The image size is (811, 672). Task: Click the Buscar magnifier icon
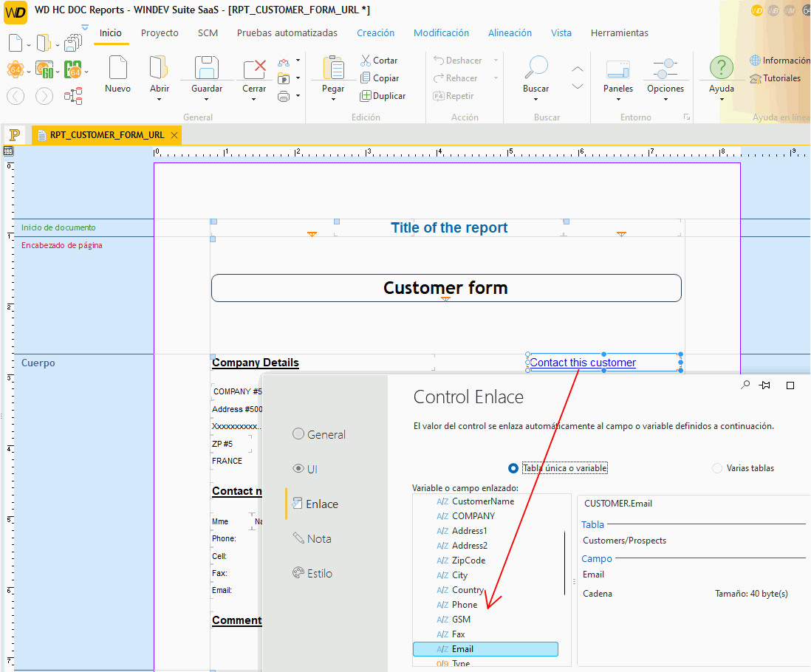[x=536, y=67]
